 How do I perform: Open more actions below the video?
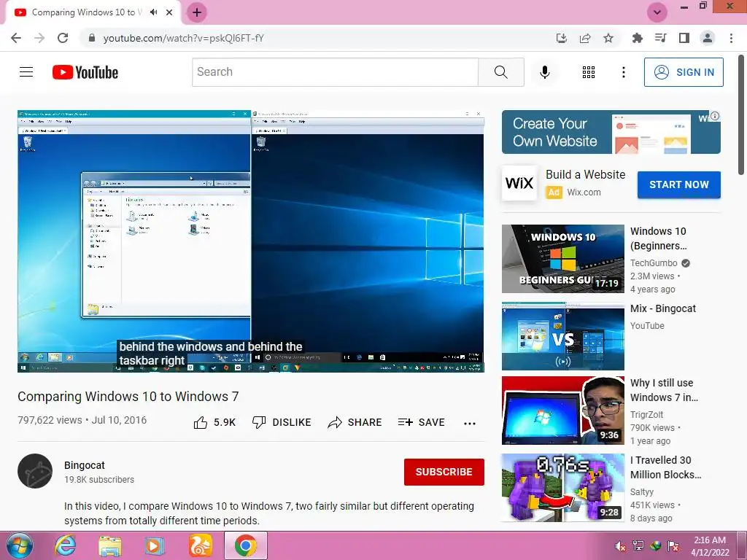click(470, 423)
